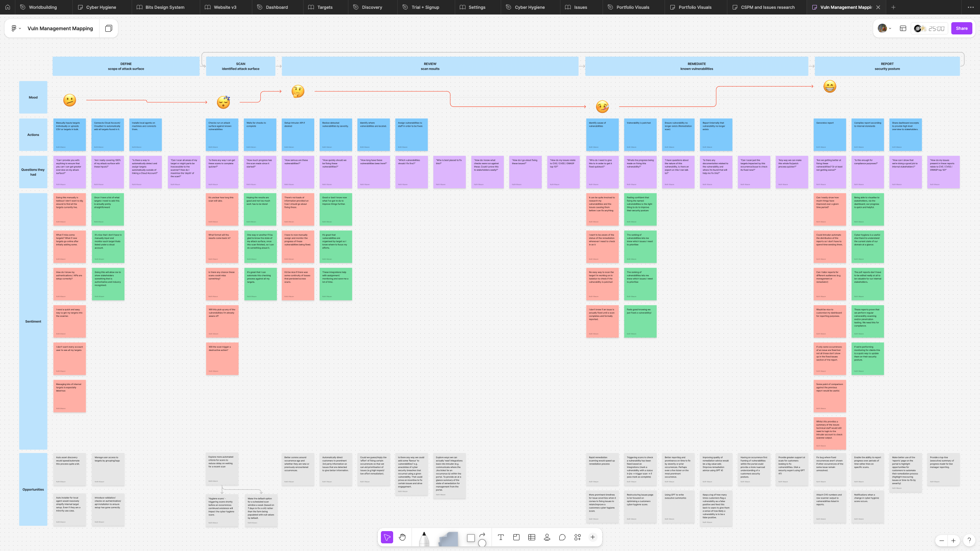Select the Section tool
The height and width of the screenshot is (551, 980).
(516, 537)
